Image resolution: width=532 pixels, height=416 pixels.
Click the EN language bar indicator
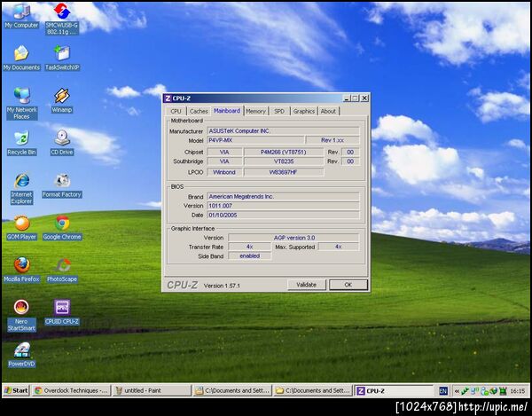pyautogui.click(x=443, y=391)
